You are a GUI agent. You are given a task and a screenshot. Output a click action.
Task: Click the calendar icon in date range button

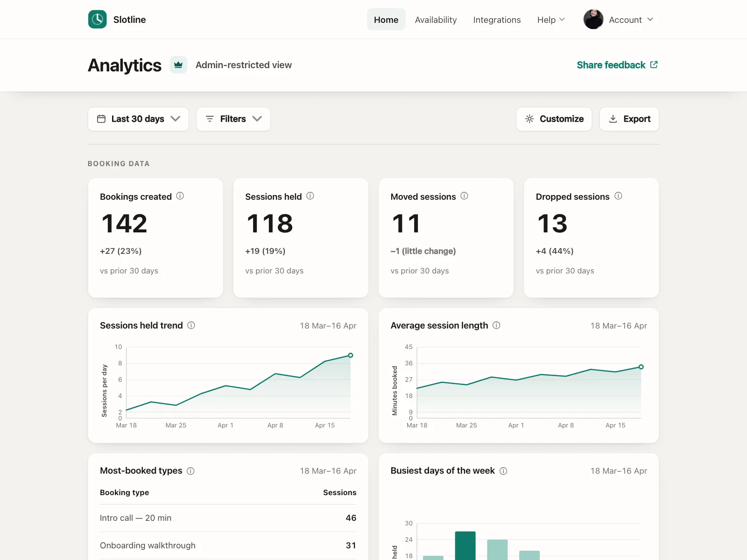101,119
